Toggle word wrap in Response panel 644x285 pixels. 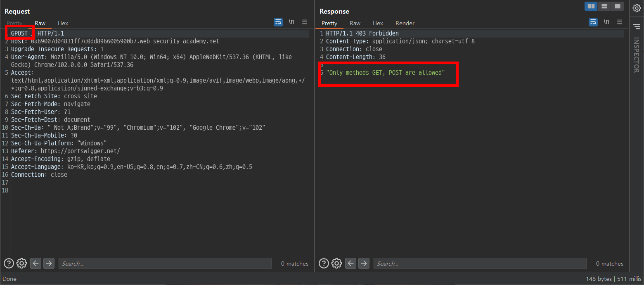pos(593,22)
